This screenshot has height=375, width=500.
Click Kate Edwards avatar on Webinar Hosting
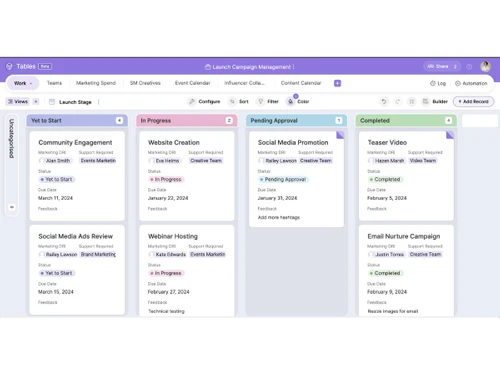coord(152,254)
